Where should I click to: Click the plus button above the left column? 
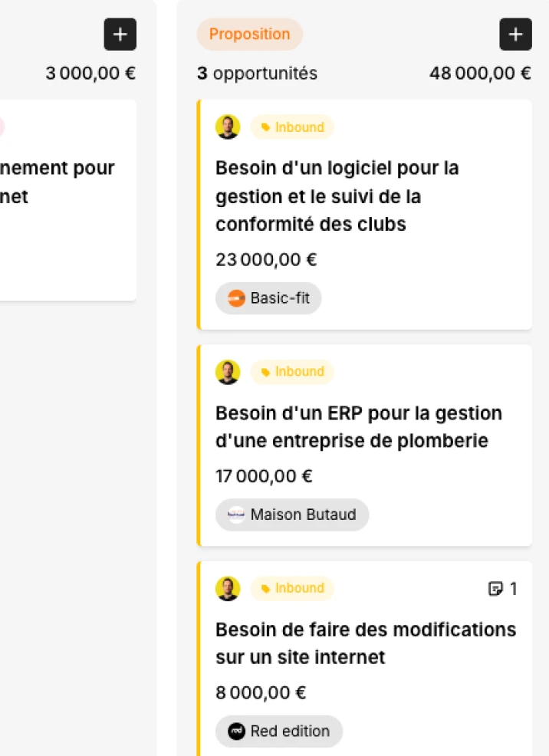120,34
